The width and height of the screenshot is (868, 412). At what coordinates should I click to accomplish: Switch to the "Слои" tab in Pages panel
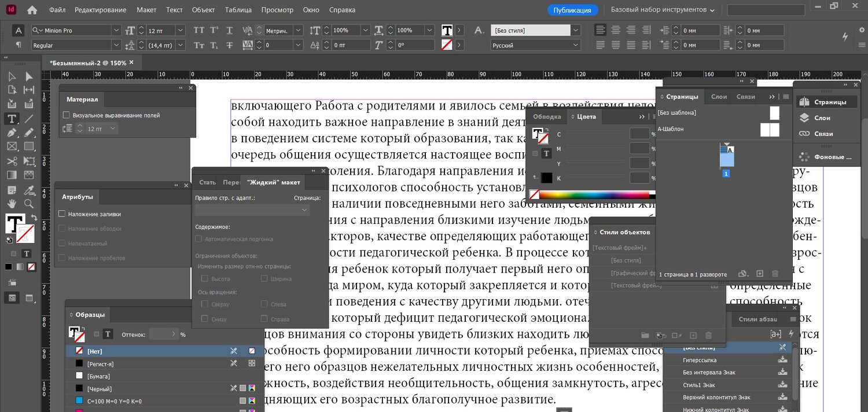[x=719, y=97]
